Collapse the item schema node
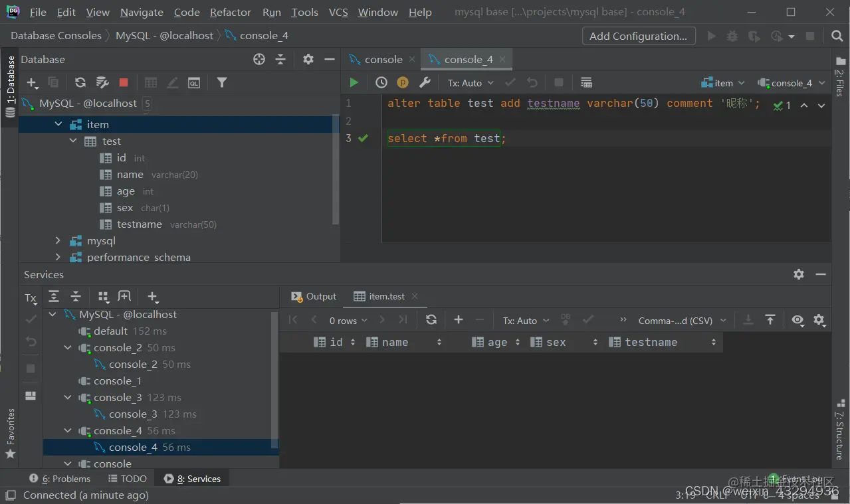The width and height of the screenshot is (850, 504). (58, 124)
